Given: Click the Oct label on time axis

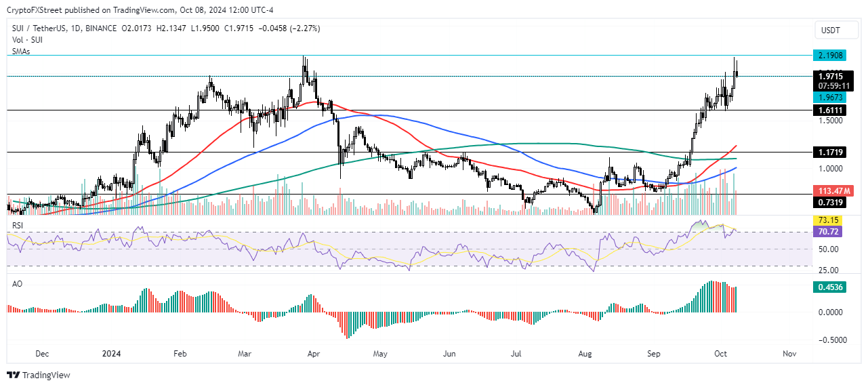Looking at the screenshot, I should tap(721, 354).
